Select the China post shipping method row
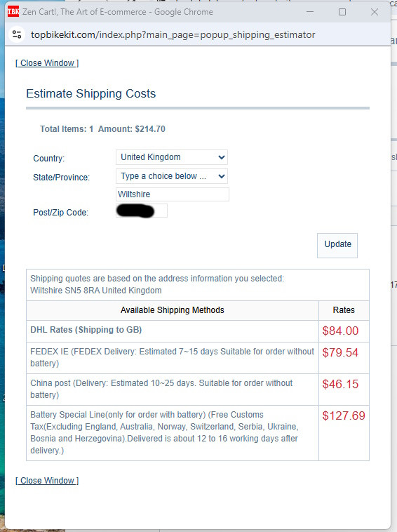The image size is (397, 532). click(x=198, y=390)
